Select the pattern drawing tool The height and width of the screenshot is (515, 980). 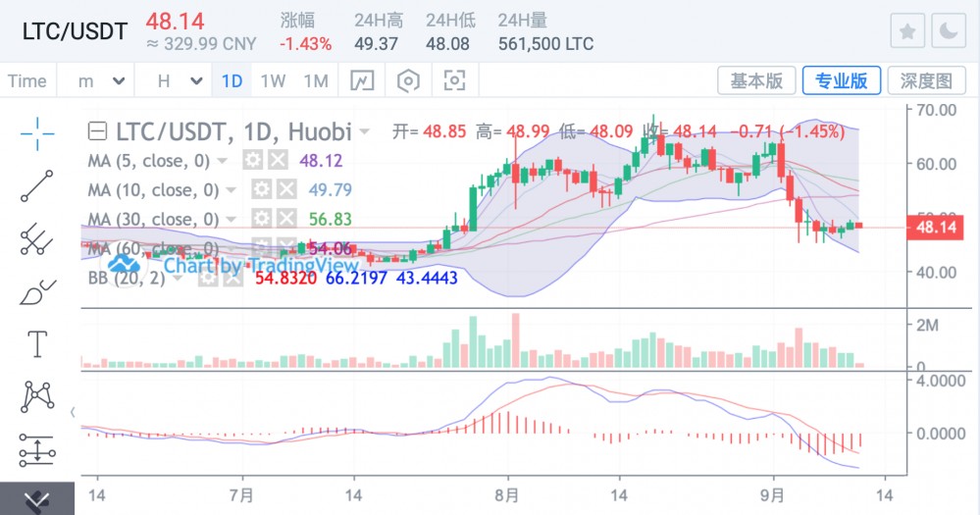pos(37,397)
